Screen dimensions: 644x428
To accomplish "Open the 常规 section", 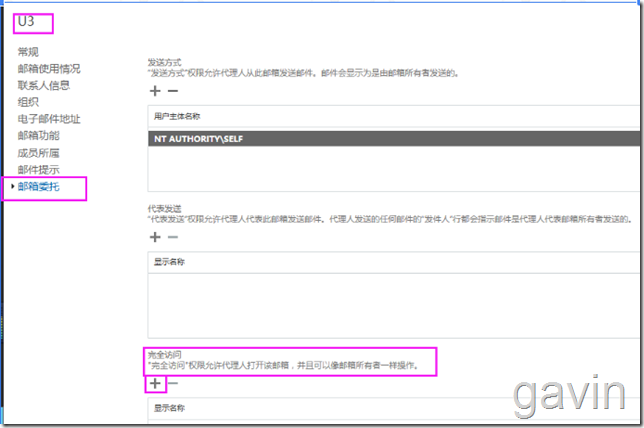I will (28, 52).
